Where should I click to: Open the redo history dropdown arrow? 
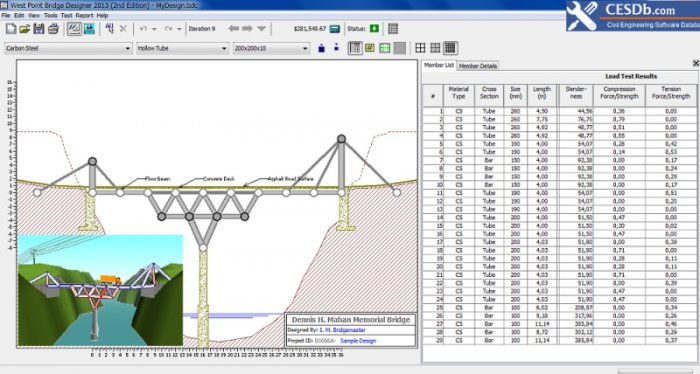tap(179, 29)
